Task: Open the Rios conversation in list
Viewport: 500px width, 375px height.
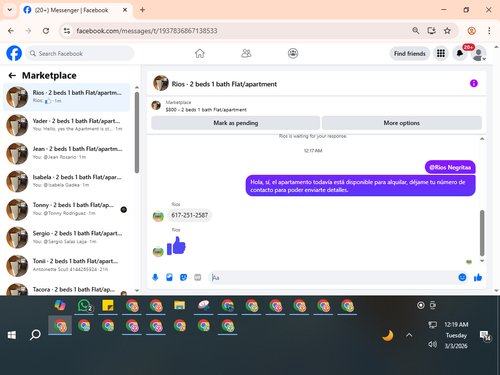Action: (67, 97)
